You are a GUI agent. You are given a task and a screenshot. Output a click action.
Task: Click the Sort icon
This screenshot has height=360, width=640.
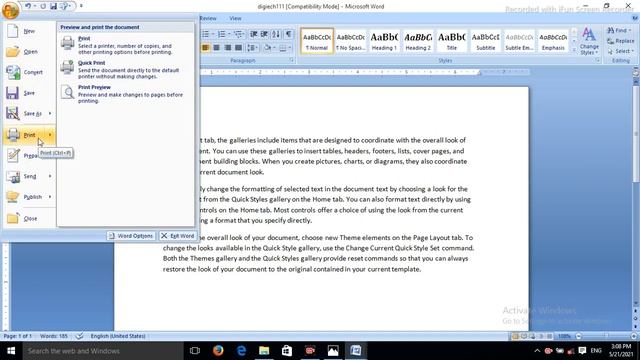276,34
